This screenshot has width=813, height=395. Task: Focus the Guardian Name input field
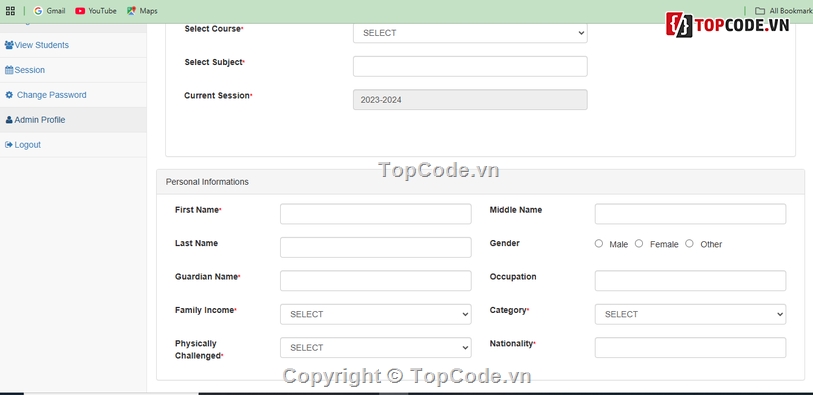pos(375,280)
